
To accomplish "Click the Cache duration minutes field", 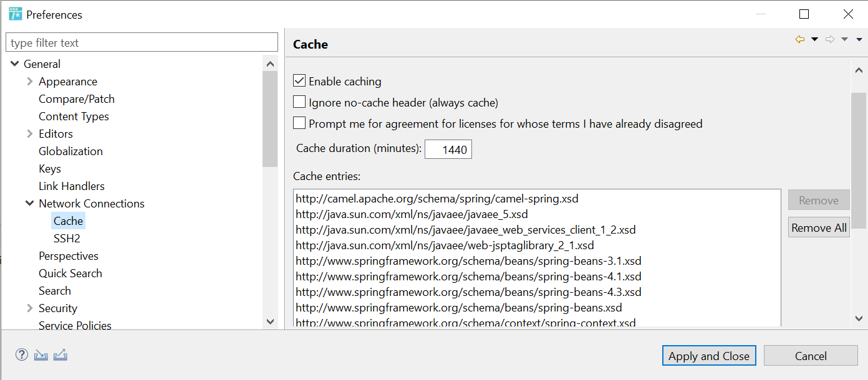I will 448,150.
